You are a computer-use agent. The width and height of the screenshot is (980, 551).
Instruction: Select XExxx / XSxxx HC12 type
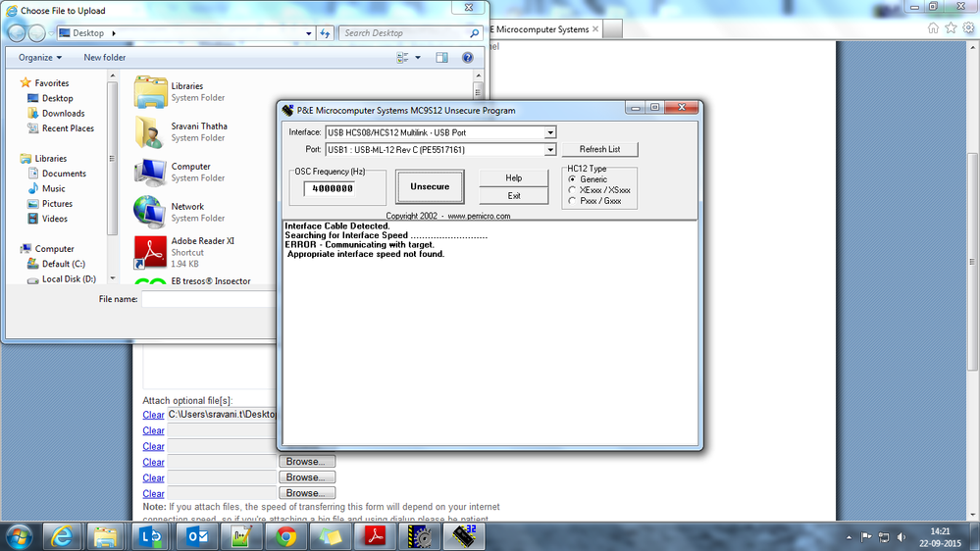pos(572,190)
